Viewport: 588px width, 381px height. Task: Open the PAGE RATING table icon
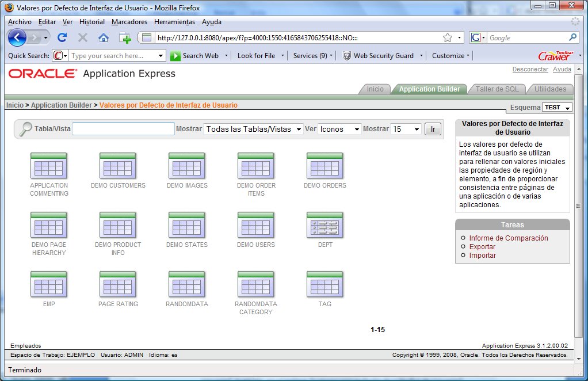coord(118,284)
